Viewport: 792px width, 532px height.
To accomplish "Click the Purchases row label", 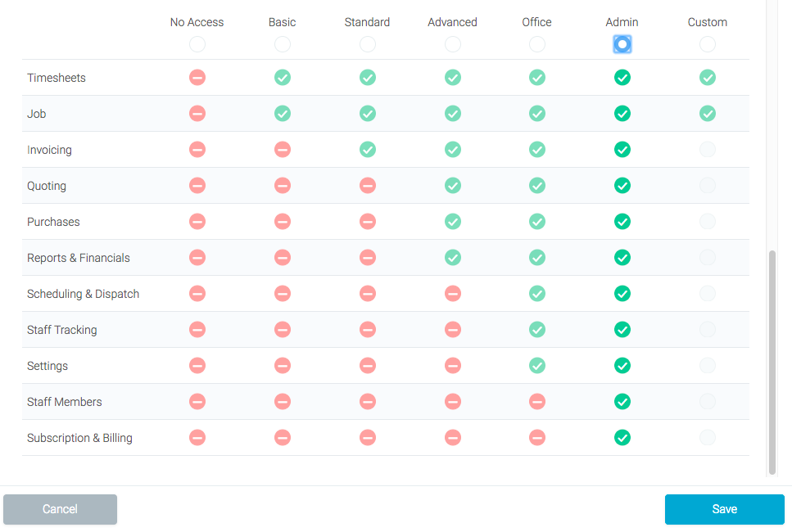I will pyautogui.click(x=53, y=222).
